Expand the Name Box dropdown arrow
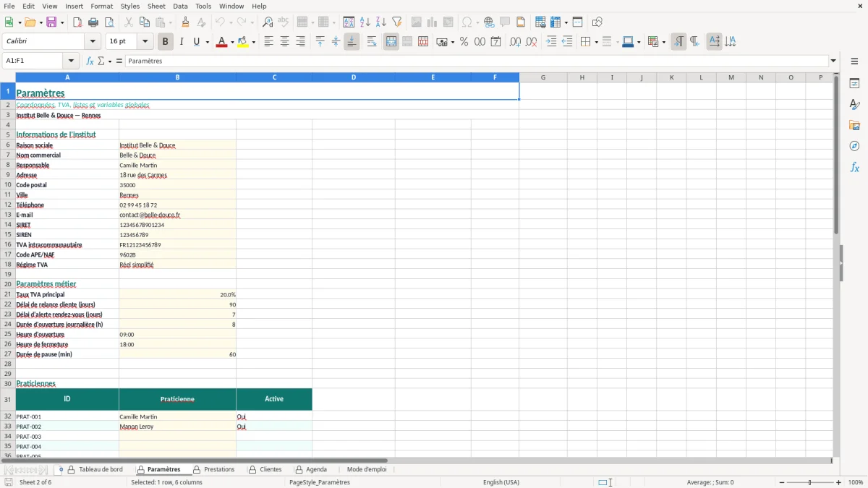Viewport: 868px width, 488px height. pyautogui.click(x=70, y=61)
